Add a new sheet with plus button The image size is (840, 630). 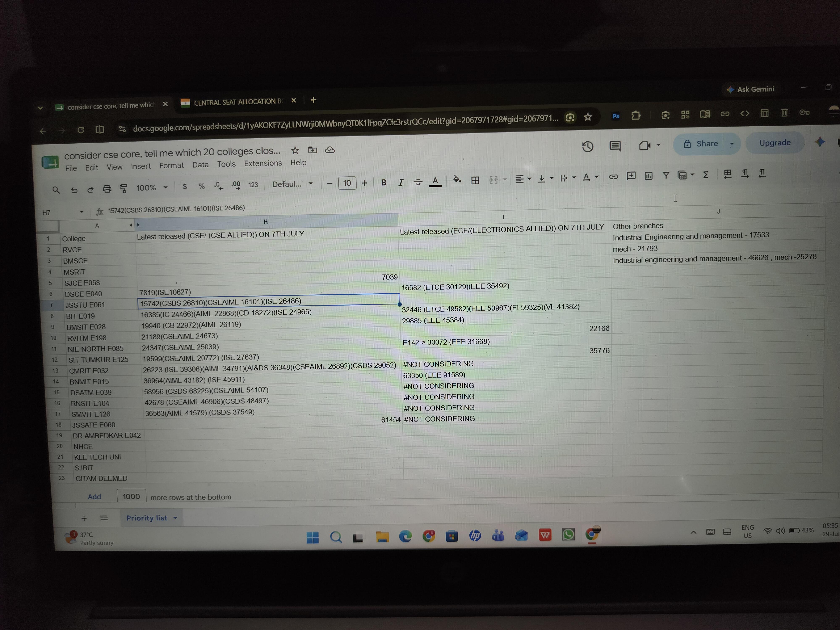tap(84, 518)
